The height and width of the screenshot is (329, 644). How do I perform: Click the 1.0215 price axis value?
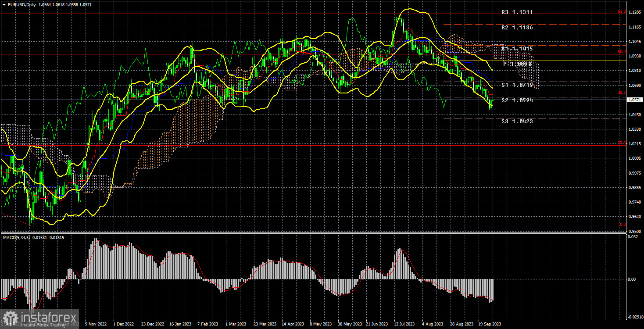[x=635, y=144]
